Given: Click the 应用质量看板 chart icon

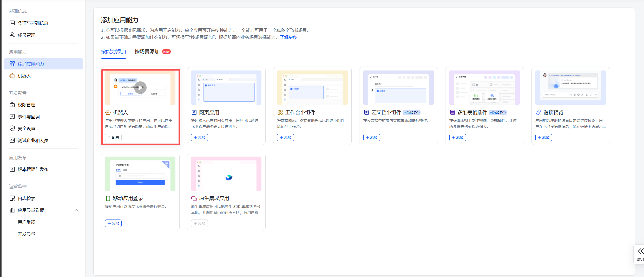Looking at the screenshot, I should click(12, 210).
